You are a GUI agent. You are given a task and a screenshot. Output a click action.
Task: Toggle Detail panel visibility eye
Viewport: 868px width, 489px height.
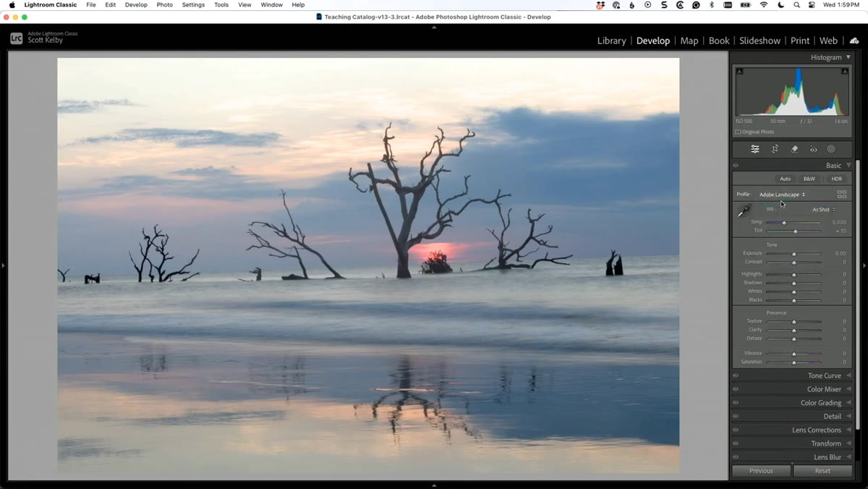(x=736, y=416)
